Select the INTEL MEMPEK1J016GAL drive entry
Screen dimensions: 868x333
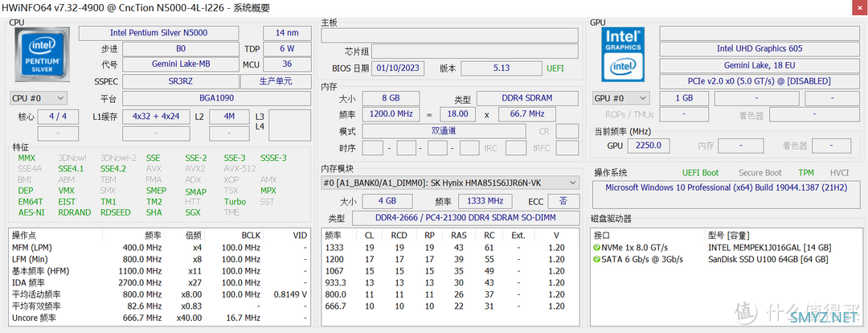pyautogui.click(x=769, y=247)
